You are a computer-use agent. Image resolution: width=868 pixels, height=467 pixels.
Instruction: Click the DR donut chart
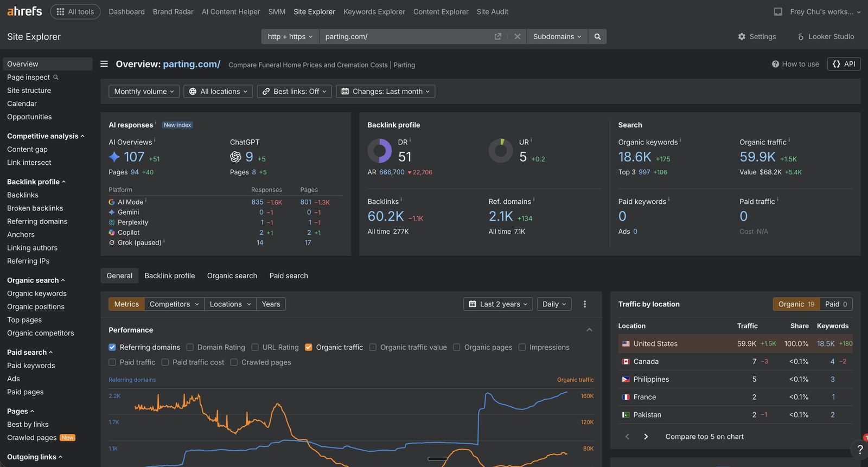[380, 151]
